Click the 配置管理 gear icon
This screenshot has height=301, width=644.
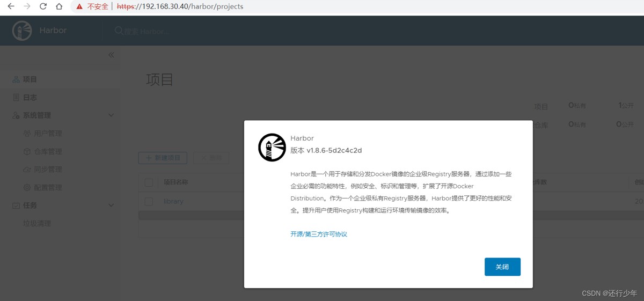(x=27, y=188)
